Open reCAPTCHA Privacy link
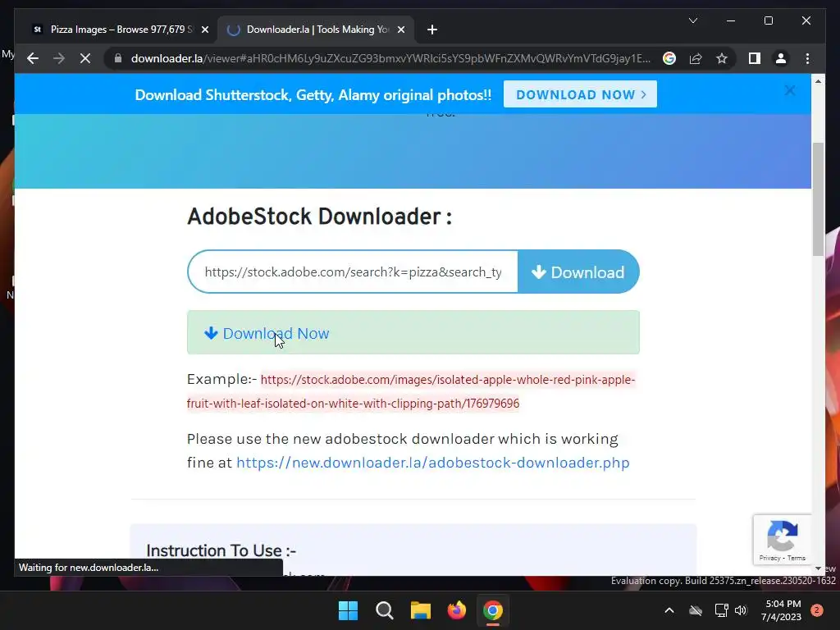Image resolution: width=840 pixels, height=630 pixels. [x=769, y=558]
